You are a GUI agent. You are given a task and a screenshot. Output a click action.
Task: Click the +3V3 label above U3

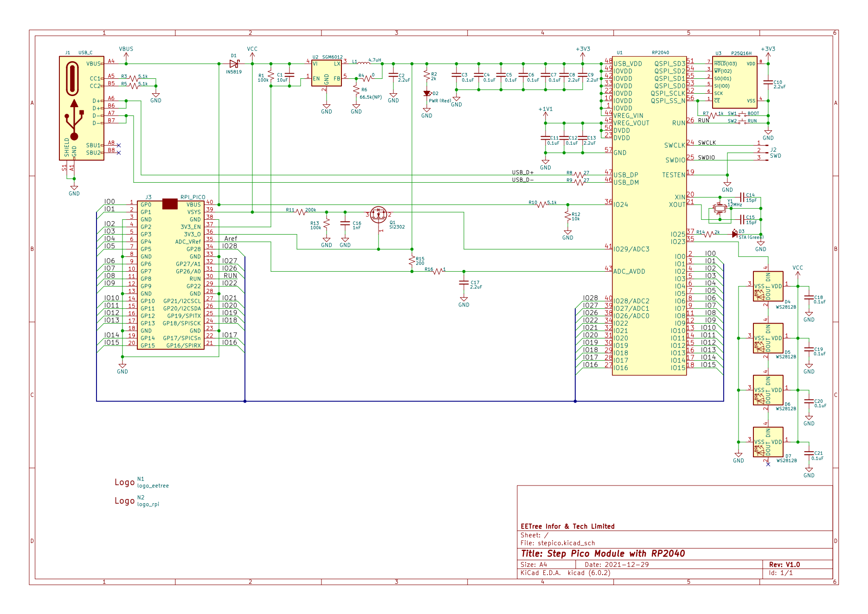(768, 49)
